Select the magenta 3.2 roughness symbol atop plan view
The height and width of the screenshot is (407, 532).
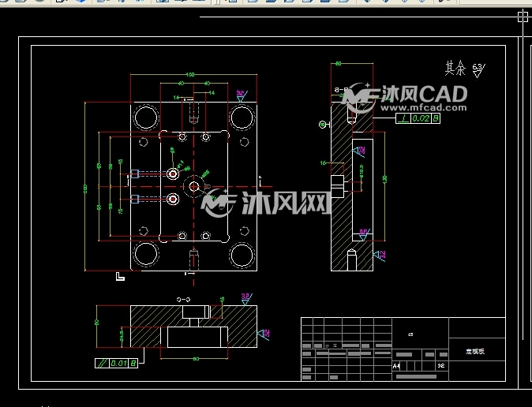point(242,95)
